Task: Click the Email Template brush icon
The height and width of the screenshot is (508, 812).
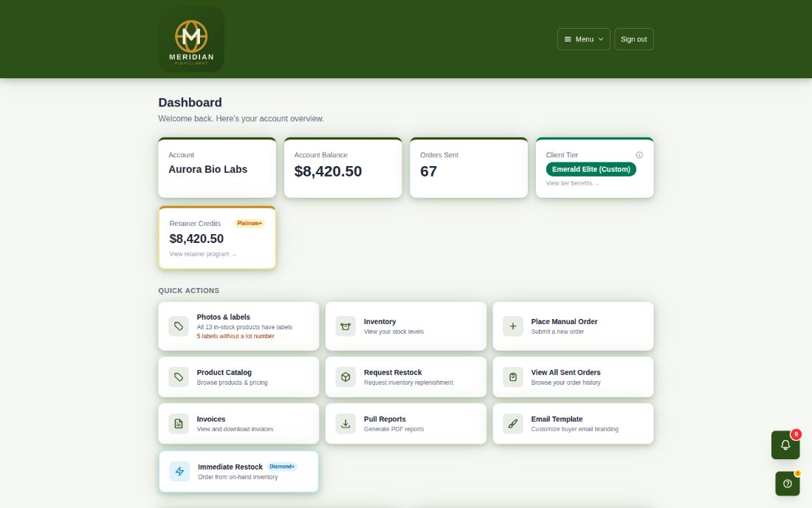Action: [513, 424]
